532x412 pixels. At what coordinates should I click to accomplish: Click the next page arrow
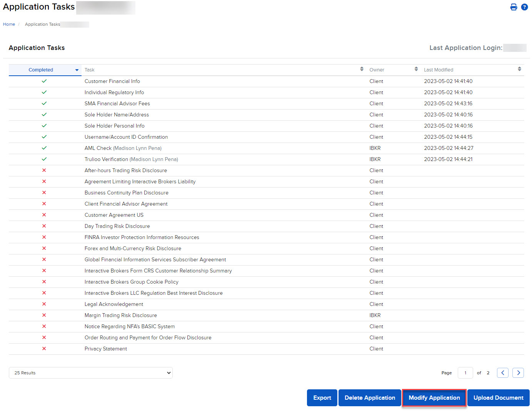(518, 372)
